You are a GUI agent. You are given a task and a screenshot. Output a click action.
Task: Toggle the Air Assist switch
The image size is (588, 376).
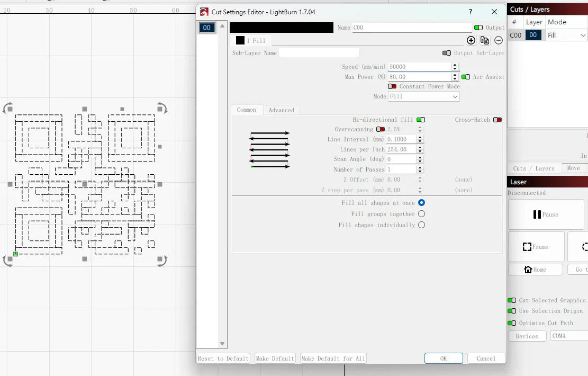pos(466,77)
